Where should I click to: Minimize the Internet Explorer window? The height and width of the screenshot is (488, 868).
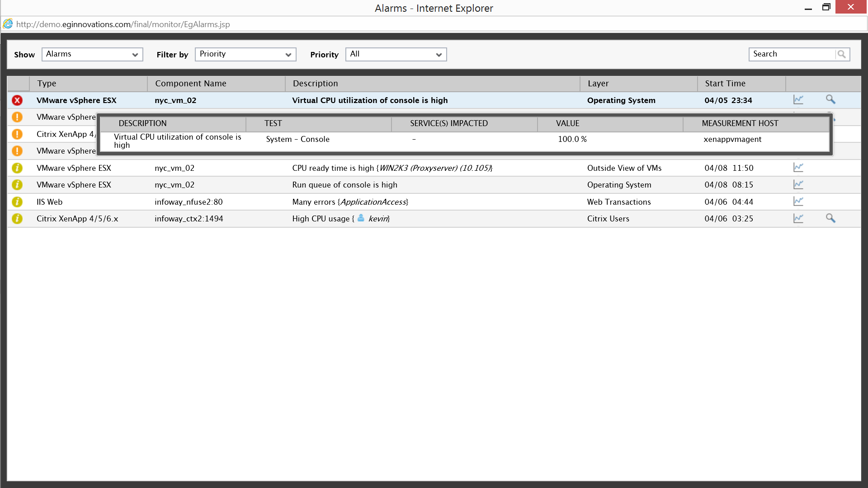pos(808,8)
